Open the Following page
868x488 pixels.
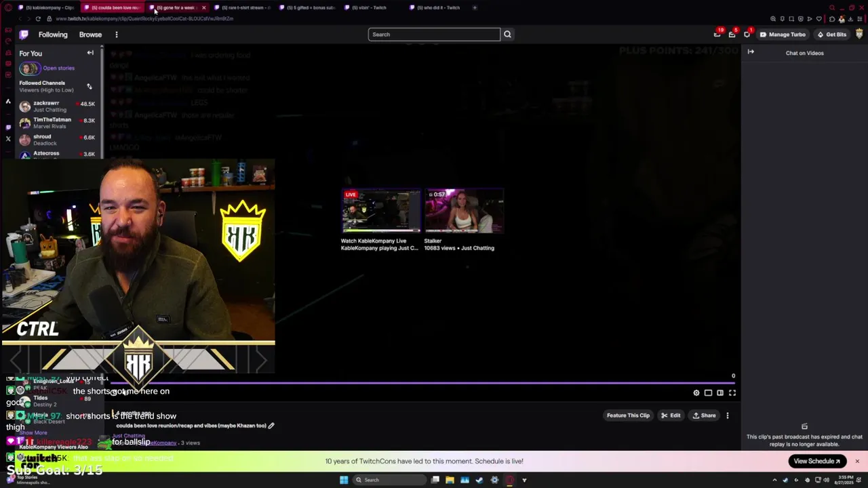[53, 35]
